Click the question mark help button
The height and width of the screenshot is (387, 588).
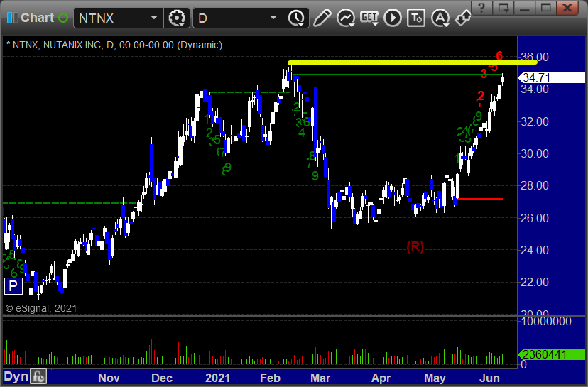[x=482, y=8]
